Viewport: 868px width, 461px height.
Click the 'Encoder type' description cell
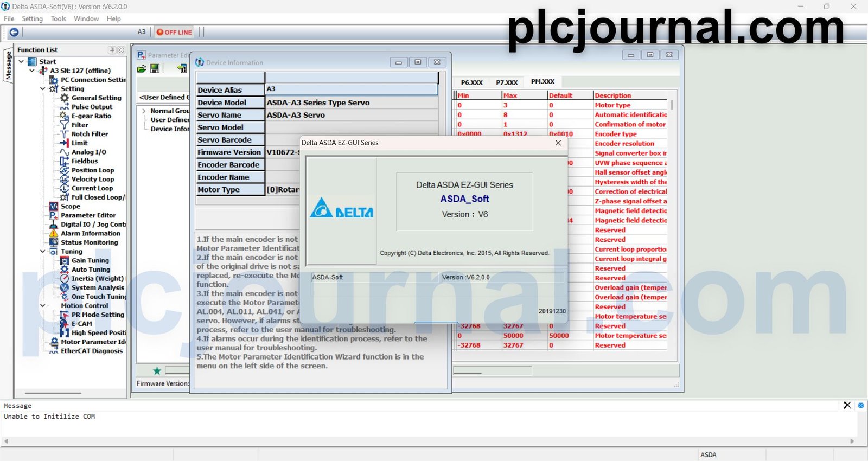[630, 134]
